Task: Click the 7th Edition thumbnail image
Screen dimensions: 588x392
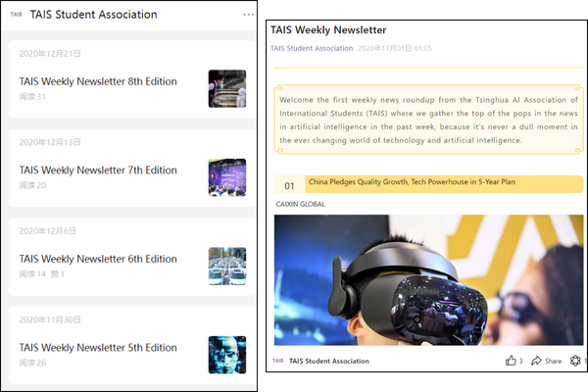Action: 227,177
